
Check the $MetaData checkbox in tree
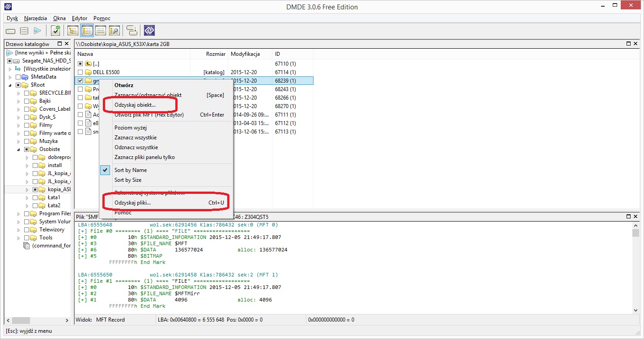[x=18, y=77]
